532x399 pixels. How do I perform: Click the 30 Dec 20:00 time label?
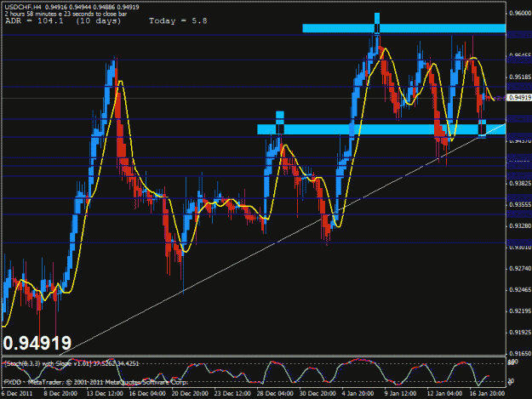point(317,394)
